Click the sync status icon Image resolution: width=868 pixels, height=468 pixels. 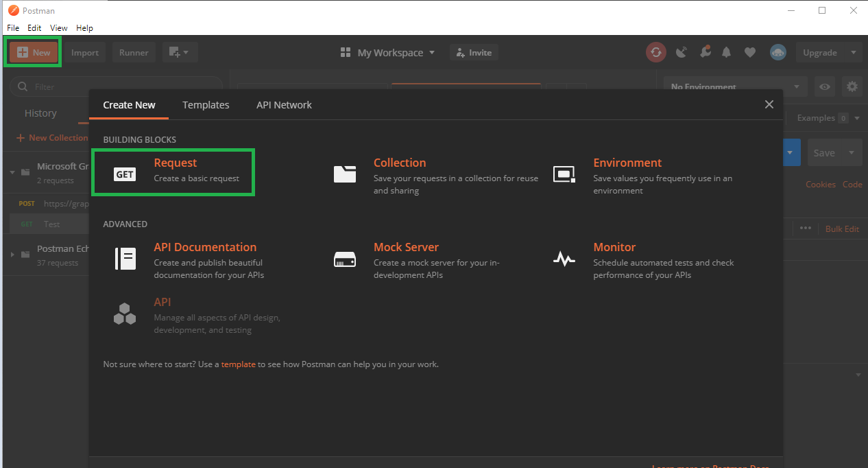[x=656, y=52]
